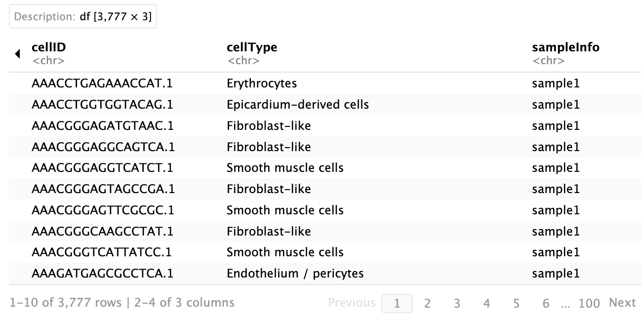Select the row for AAACCTGAGAAACCAT.1
This screenshot has width=644, height=318.
coord(102,83)
